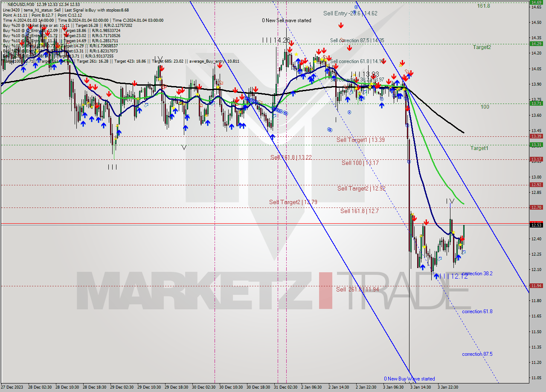This screenshot has height=392, width=546.
Task: Select the 'Sell Entry -23.6 | 14.62' label
Action: tap(350, 13)
